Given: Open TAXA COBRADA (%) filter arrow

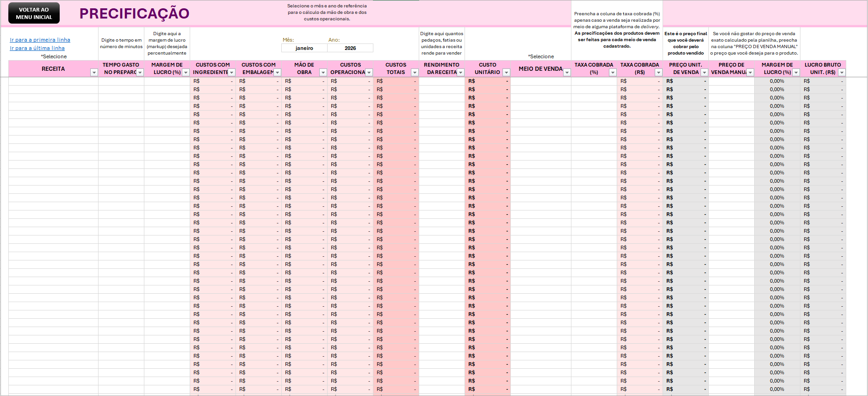Looking at the screenshot, I should [x=613, y=73].
